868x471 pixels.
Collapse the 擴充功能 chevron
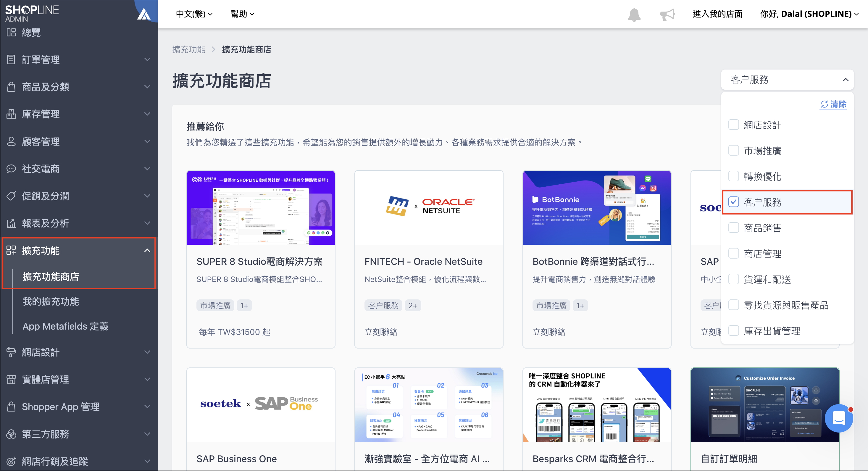(147, 250)
